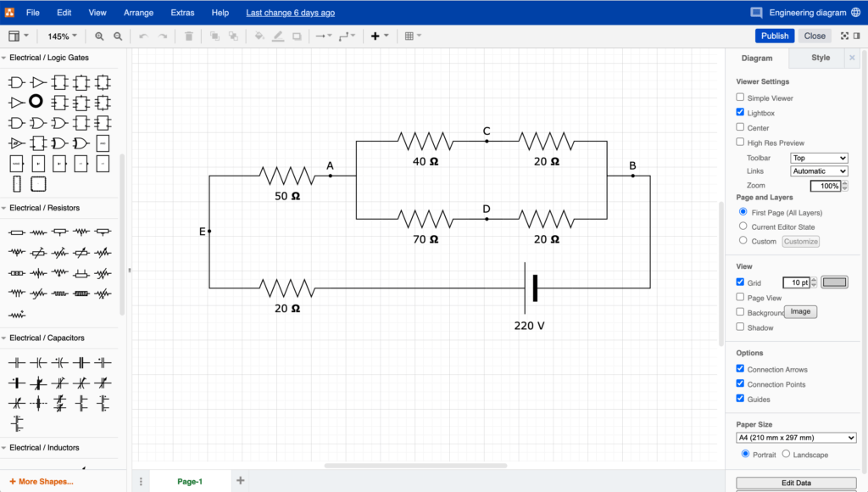Open the sidebar view toggle icon
The image size is (868, 492).
tap(14, 36)
